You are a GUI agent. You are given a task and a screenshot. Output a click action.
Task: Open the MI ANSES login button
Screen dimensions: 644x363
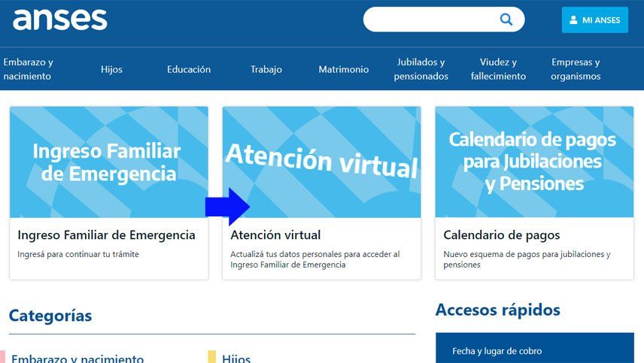[x=594, y=20]
